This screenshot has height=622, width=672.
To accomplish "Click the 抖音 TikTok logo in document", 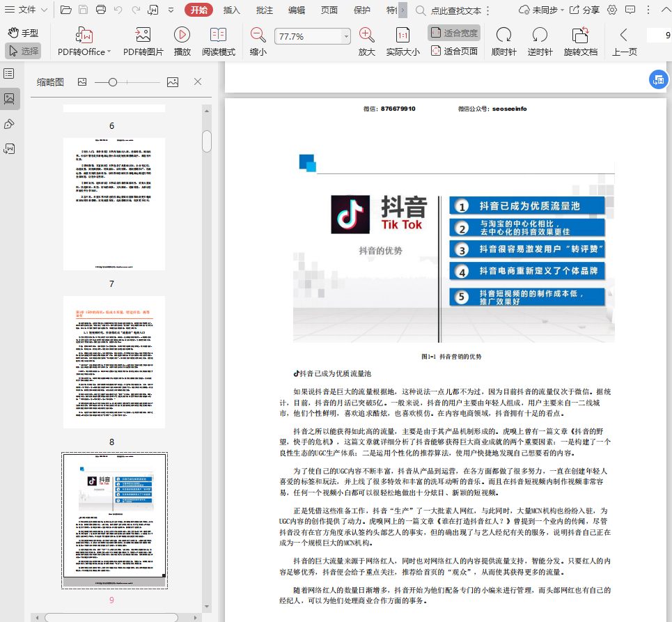I will (350, 215).
